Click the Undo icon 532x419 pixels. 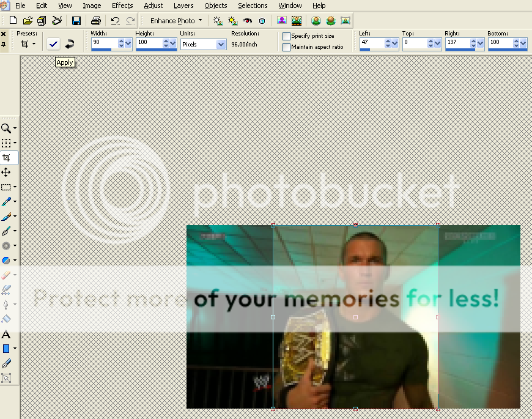coord(115,20)
